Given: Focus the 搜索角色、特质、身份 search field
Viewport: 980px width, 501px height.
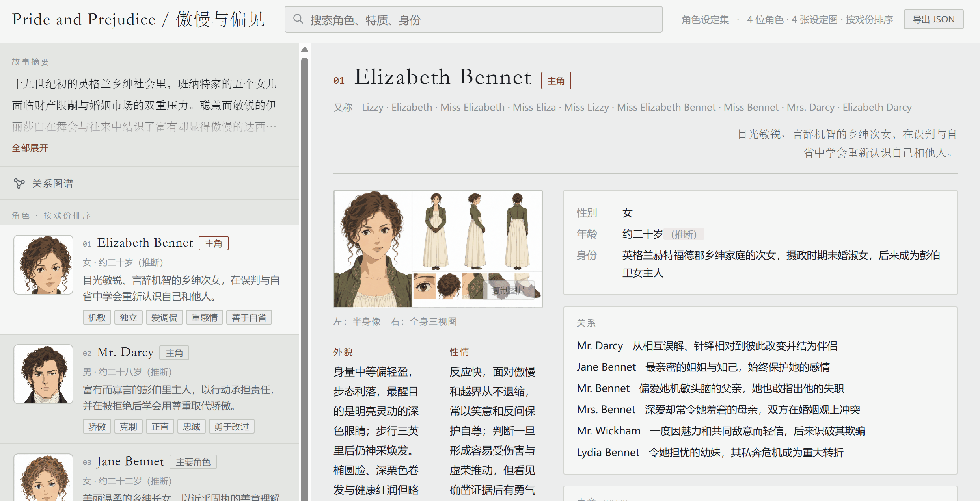Looking at the screenshot, I should pos(473,19).
